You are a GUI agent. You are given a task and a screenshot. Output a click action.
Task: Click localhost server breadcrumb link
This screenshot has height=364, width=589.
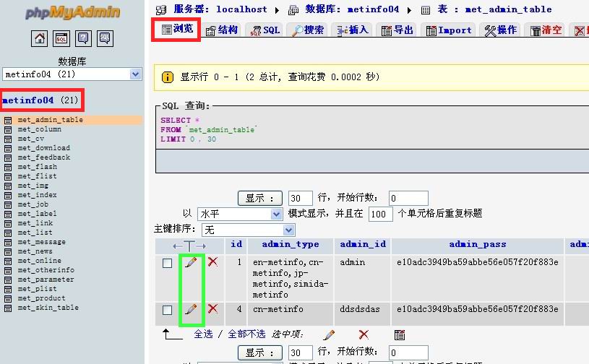pos(241,9)
